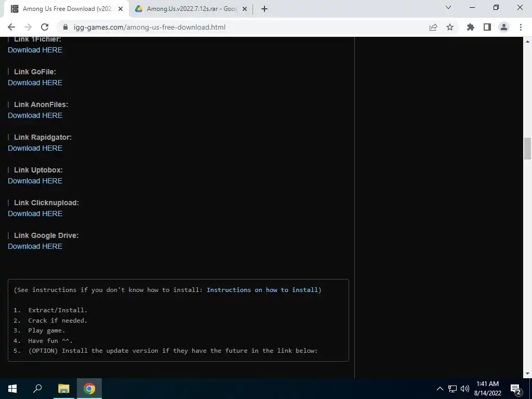Select the 'Play game.' step text
The height and width of the screenshot is (399, 532).
click(x=46, y=330)
